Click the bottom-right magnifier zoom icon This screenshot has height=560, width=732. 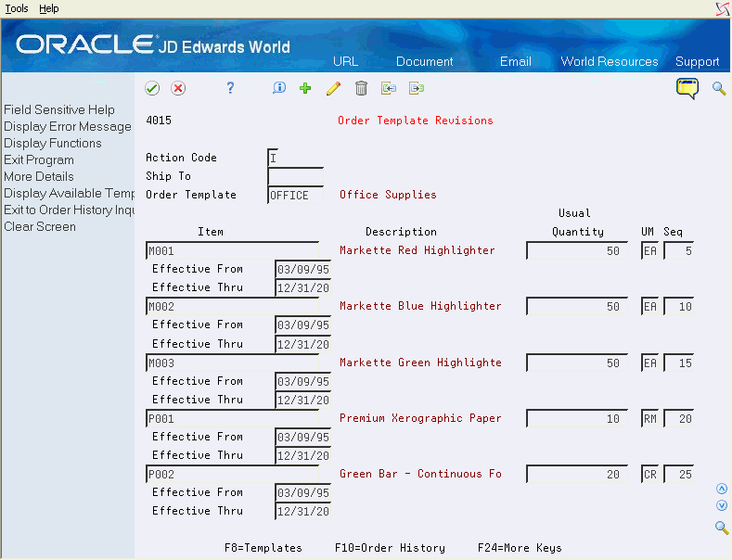click(722, 528)
